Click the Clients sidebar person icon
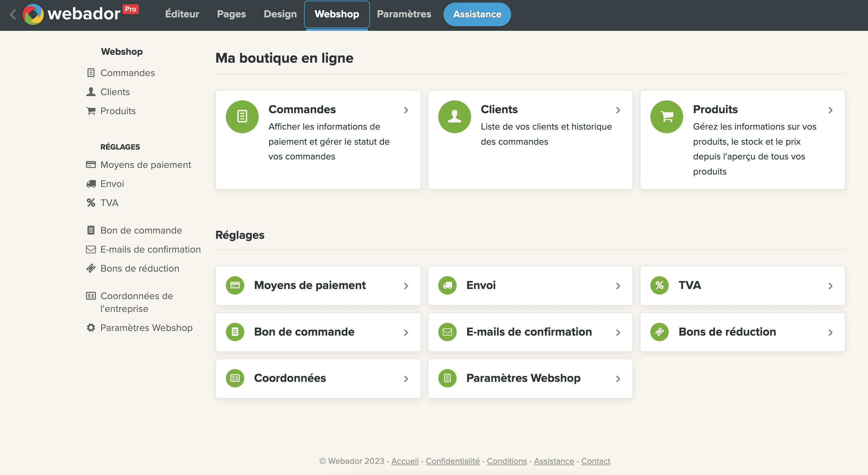The width and height of the screenshot is (868, 475). (91, 92)
